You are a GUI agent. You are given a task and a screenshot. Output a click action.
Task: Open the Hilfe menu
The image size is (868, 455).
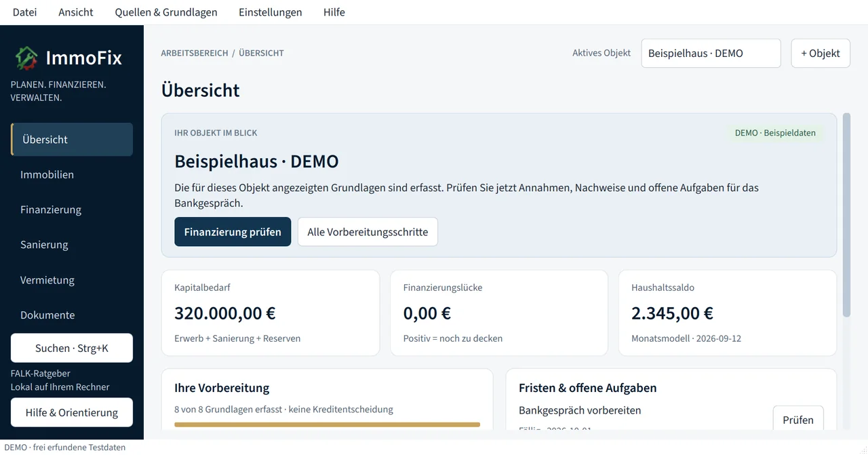pos(334,12)
